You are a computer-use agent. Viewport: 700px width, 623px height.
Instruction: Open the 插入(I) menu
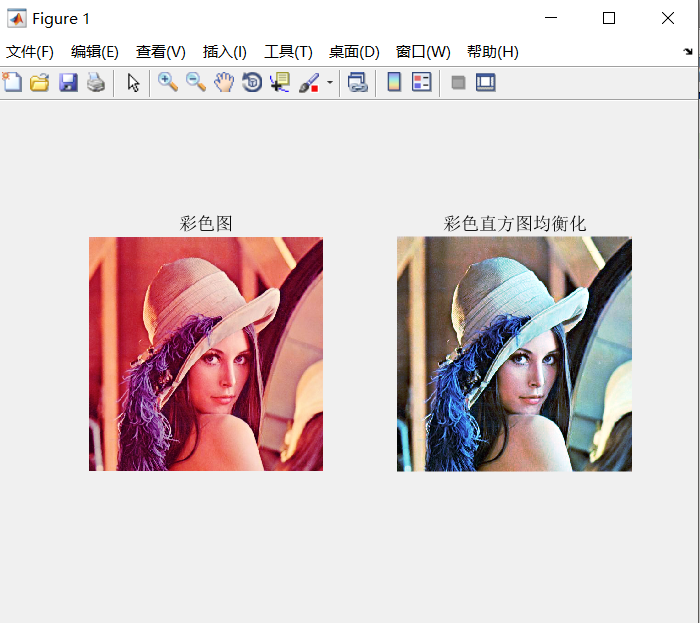(x=225, y=52)
